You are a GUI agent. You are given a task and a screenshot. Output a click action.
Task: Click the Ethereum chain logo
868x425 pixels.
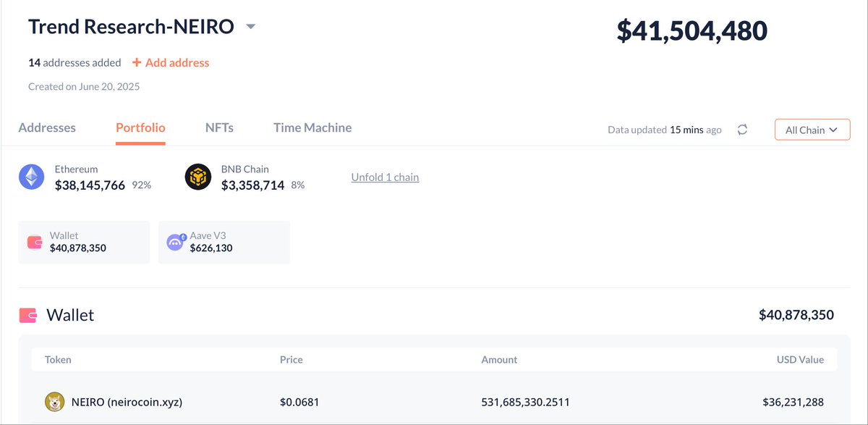tap(31, 177)
